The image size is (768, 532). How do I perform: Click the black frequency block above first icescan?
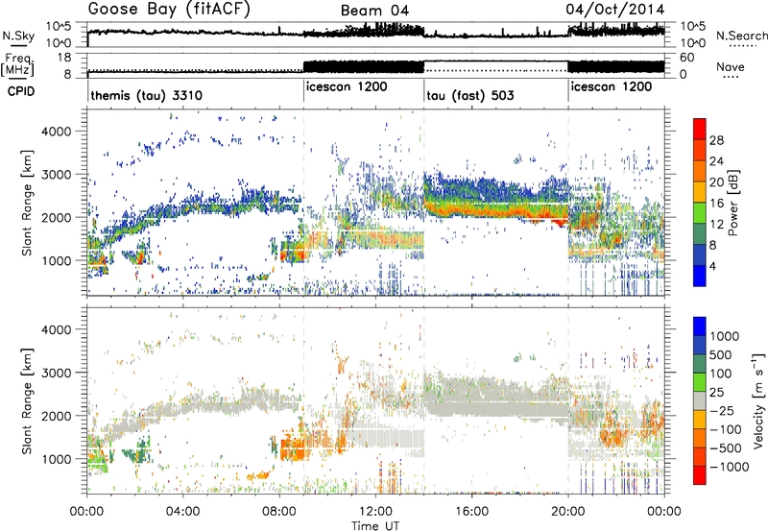pos(364,66)
